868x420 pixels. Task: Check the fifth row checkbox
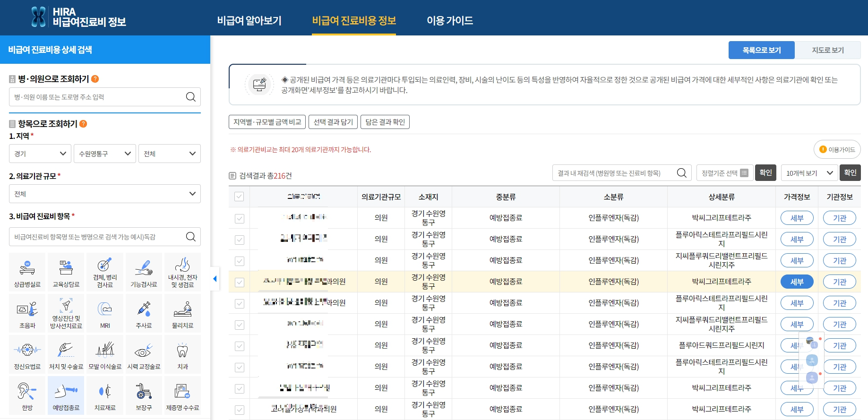(x=240, y=303)
